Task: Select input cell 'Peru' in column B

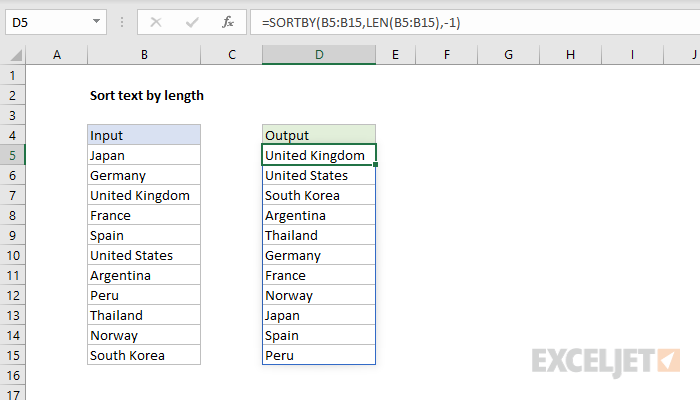Action: click(144, 295)
